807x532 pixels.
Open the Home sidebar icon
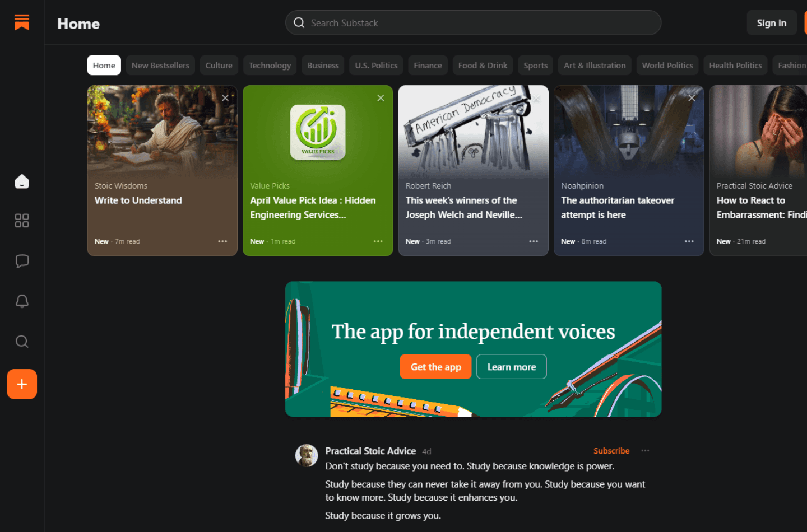tap(22, 181)
